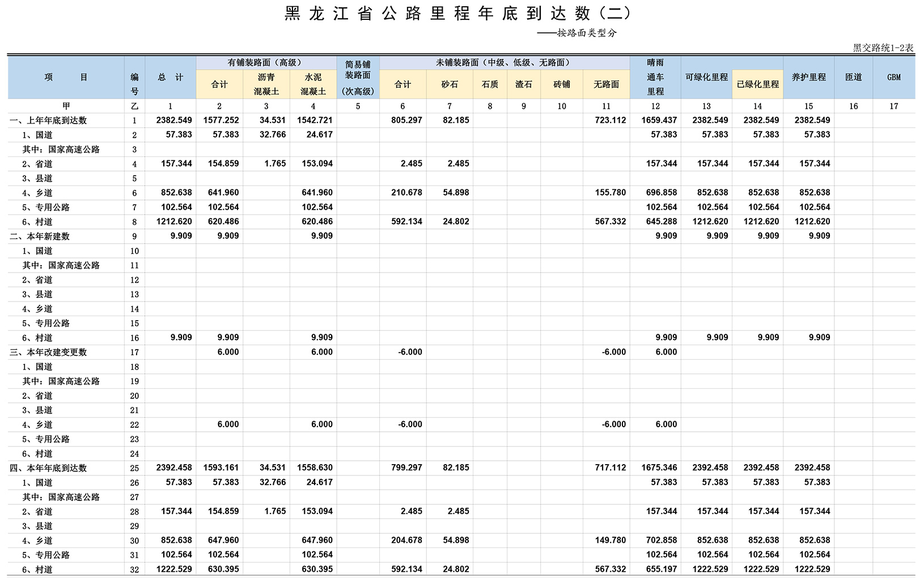
Task: Click value 2392.458 under 总计 in row 25
Action: [x=174, y=468]
